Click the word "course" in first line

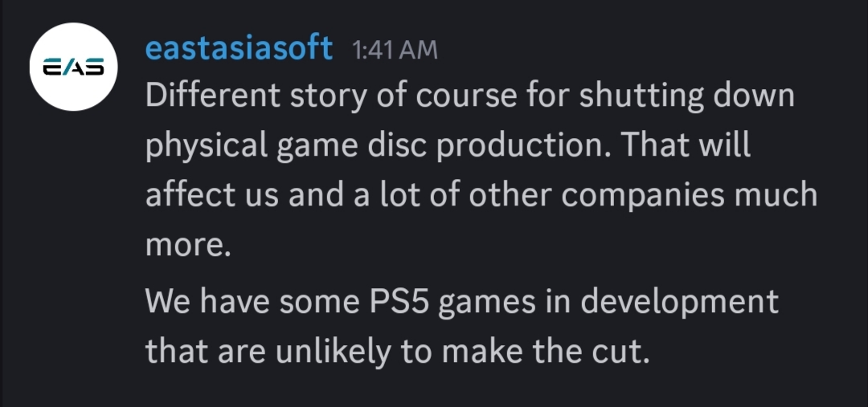(466, 97)
